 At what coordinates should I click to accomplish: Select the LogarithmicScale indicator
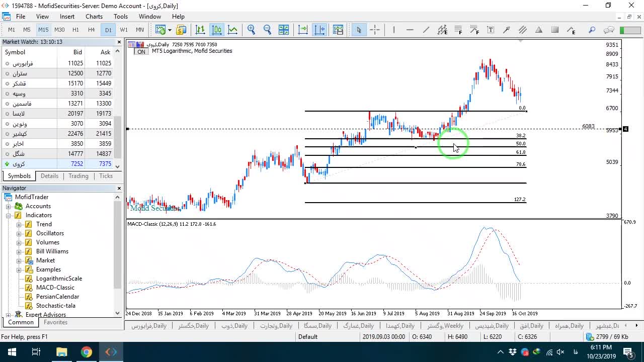(x=59, y=279)
